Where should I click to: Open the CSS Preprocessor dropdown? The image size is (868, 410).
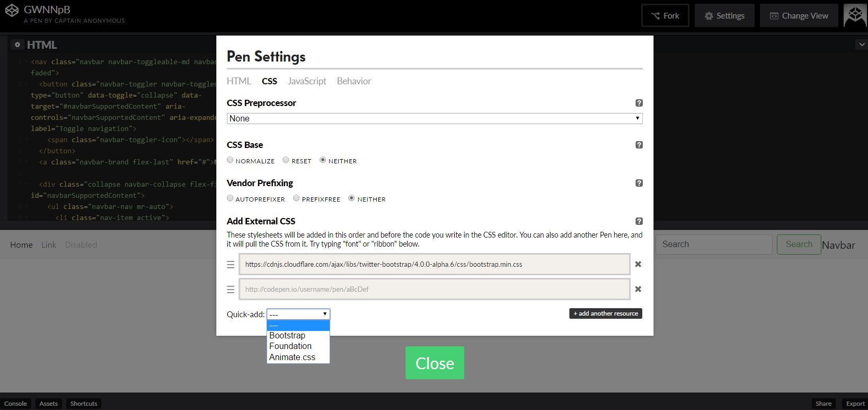coord(434,118)
